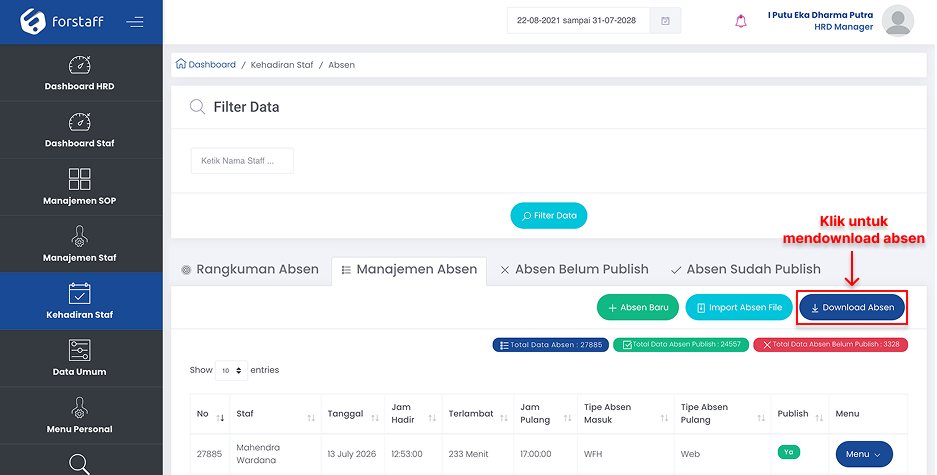937x475 pixels.
Task: Open Absen Belum Publish tab
Action: coord(574,269)
